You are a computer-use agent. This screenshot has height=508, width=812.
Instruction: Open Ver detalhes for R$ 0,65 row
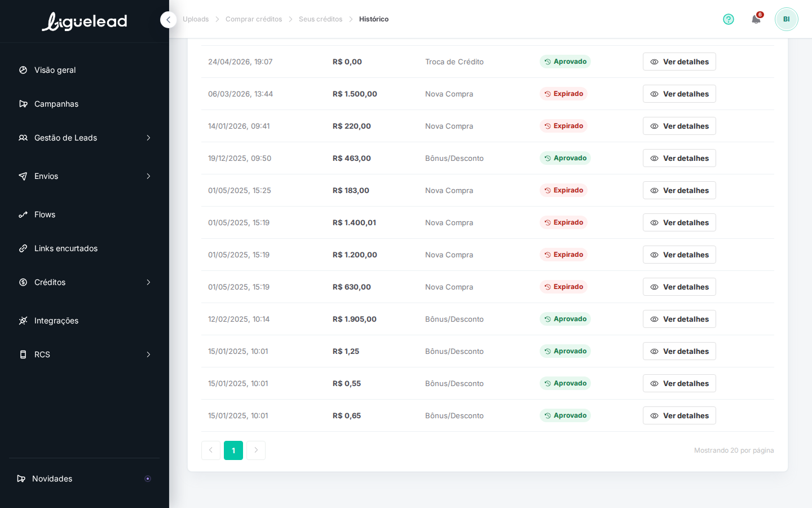[679, 415]
